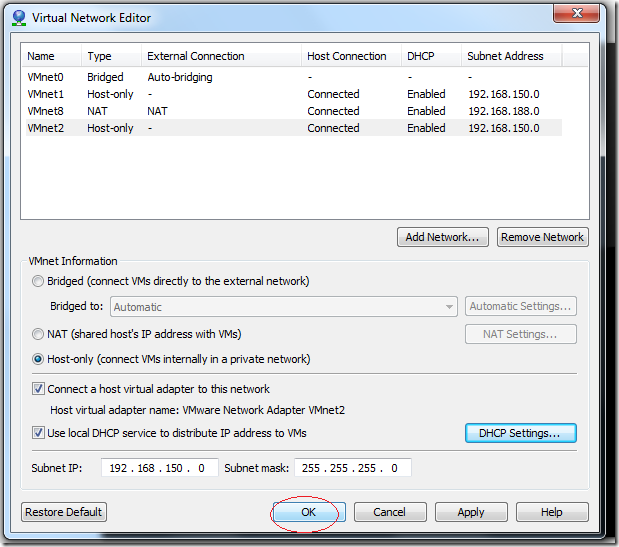Select the NAT radio option
This screenshot has height=547, width=619.
[x=39, y=334]
